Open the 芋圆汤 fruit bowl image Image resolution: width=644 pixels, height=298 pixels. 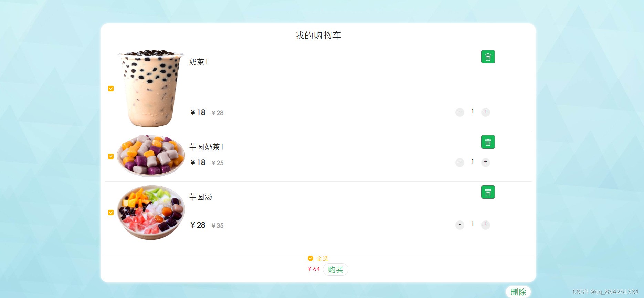tap(151, 213)
